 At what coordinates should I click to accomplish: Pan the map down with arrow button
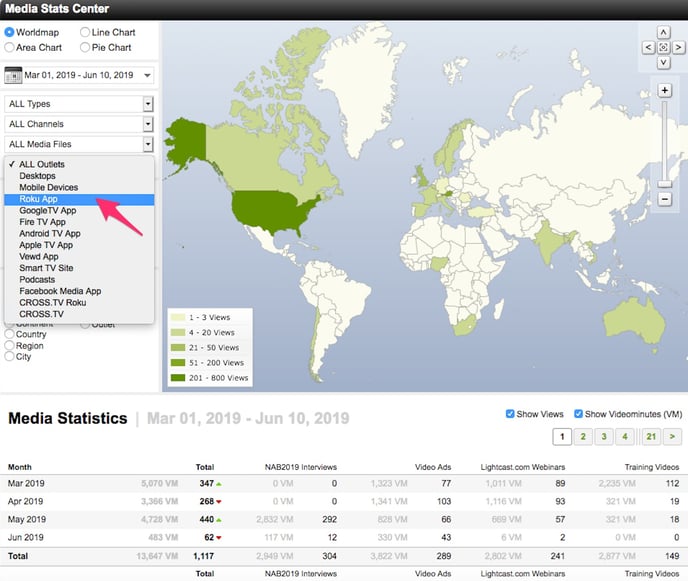(663, 62)
